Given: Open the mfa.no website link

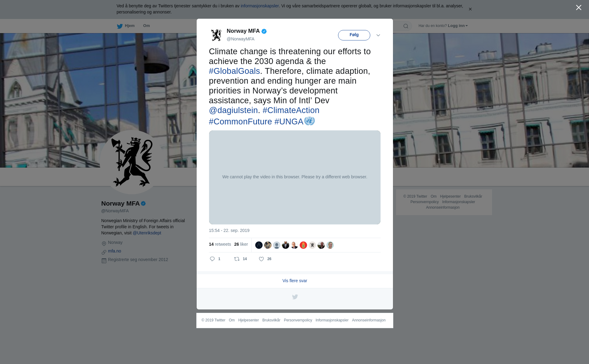Looking at the screenshot, I should 114,251.
